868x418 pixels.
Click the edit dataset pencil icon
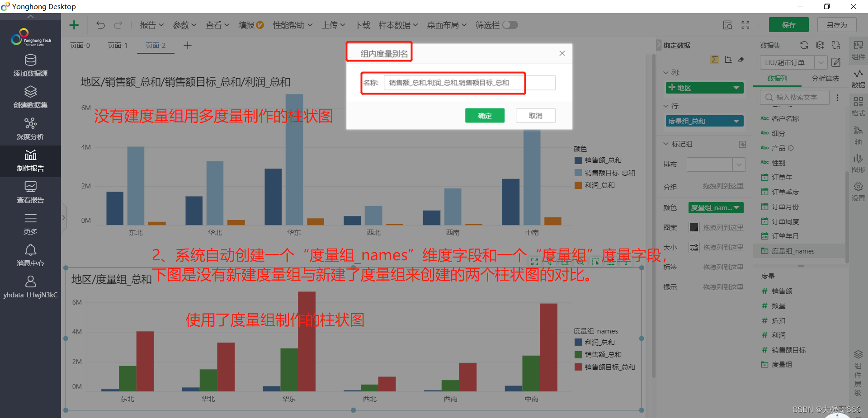pyautogui.click(x=836, y=62)
